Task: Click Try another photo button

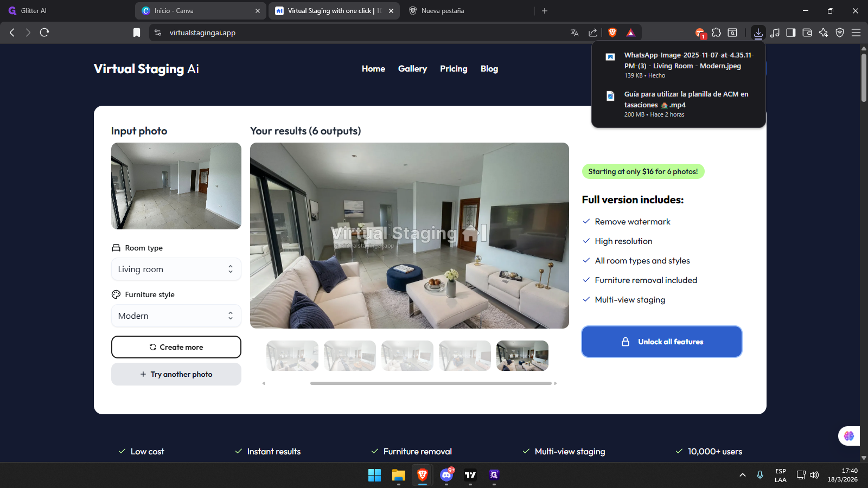Action: point(176,374)
